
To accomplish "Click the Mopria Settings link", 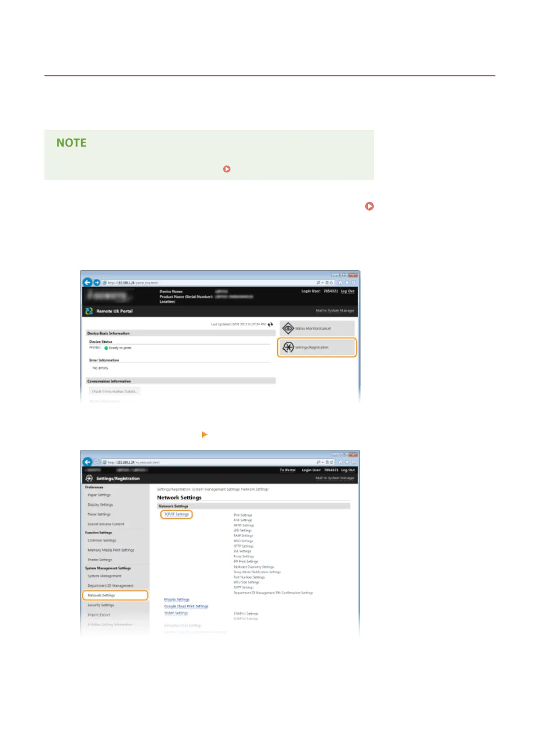I will pos(177,600).
